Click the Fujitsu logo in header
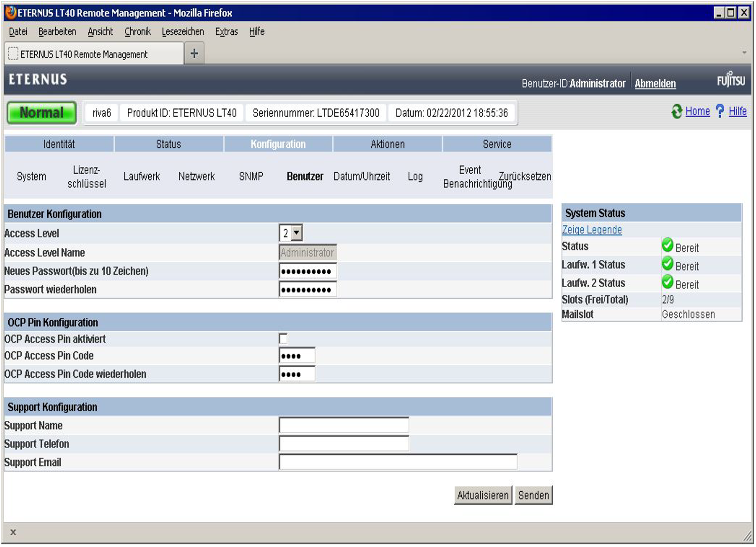Viewport: 756px width, 547px height. [x=731, y=79]
